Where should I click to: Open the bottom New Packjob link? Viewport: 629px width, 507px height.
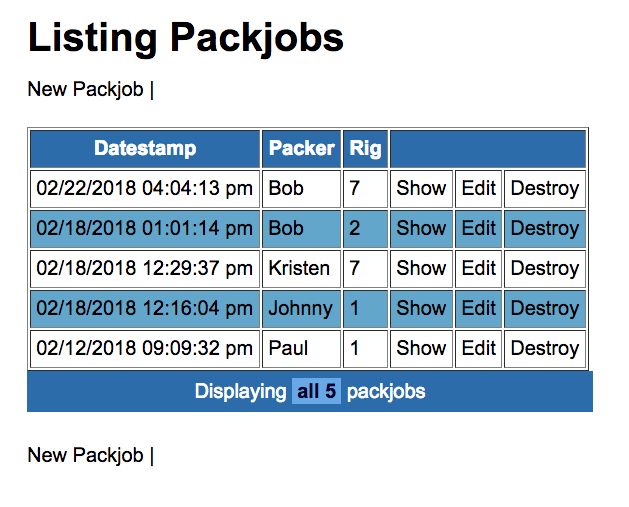(x=85, y=455)
